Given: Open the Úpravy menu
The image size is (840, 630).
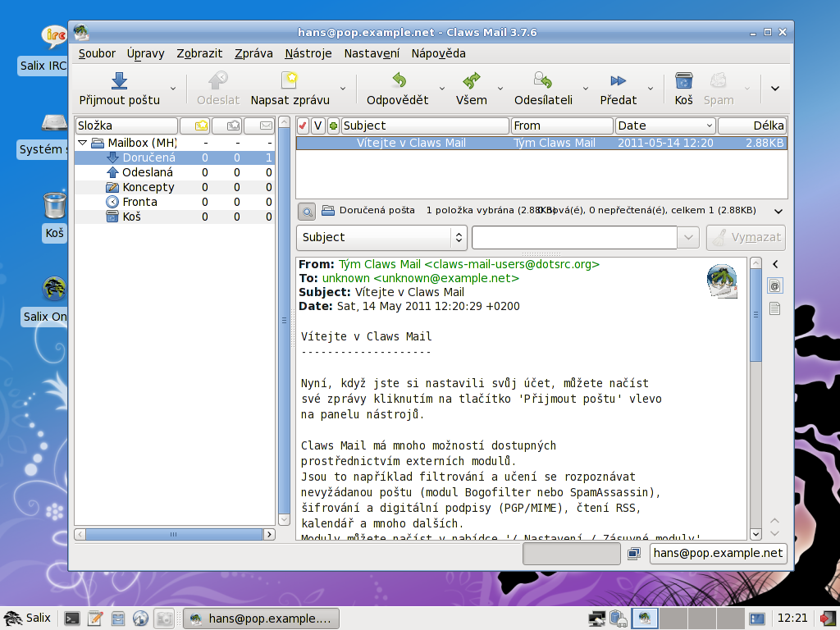Looking at the screenshot, I should click(x=146, y=53).
